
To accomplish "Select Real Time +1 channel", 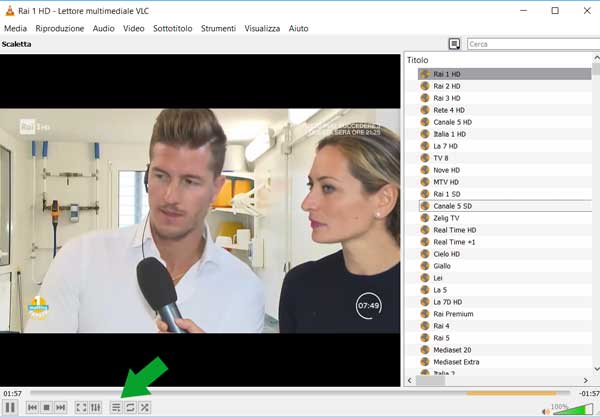I will click(x=504, y=242).
